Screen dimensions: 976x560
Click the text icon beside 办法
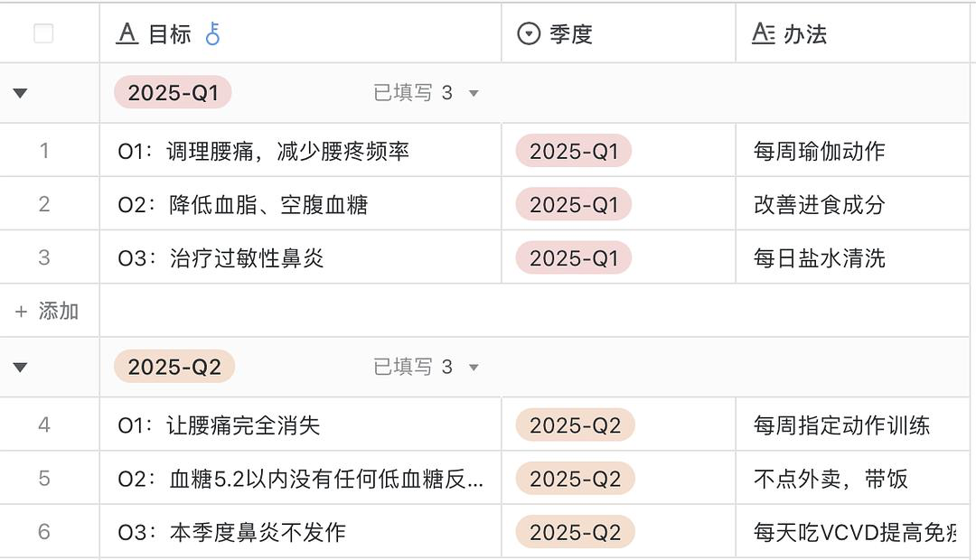pyautogui.click(x=763, y=33)
